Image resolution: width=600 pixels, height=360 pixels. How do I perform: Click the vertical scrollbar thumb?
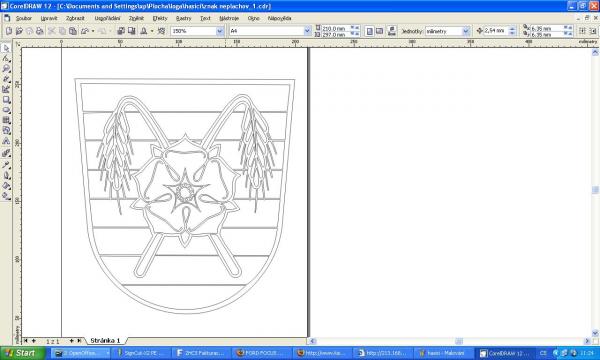(595, 190)
